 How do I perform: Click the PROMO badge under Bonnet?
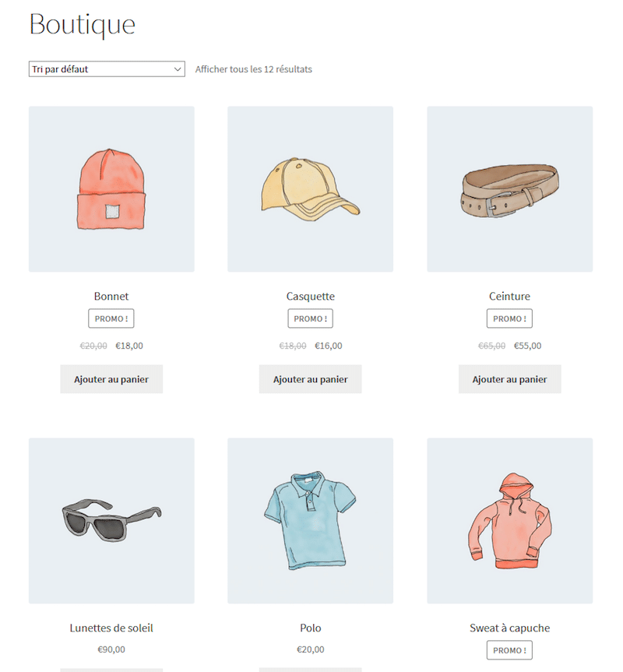coord(111,318)
